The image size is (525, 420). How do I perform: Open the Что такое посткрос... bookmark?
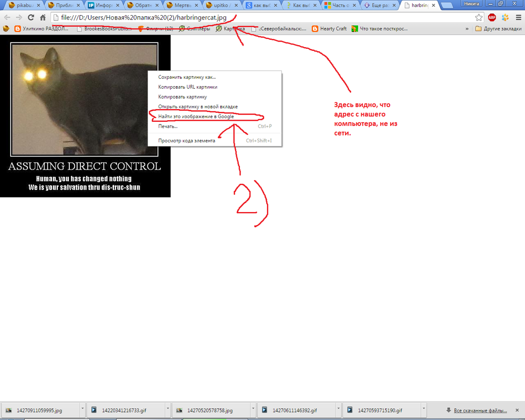click(x=380, y=29)
